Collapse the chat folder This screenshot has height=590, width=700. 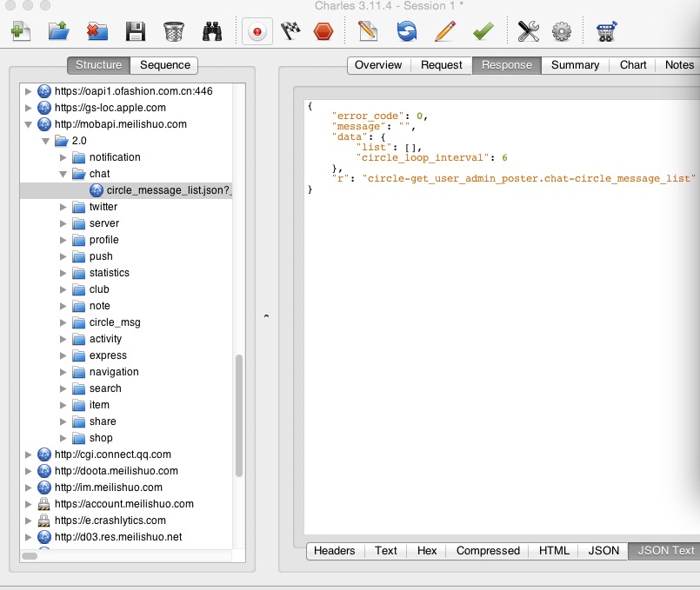click(x=63, y=174)
